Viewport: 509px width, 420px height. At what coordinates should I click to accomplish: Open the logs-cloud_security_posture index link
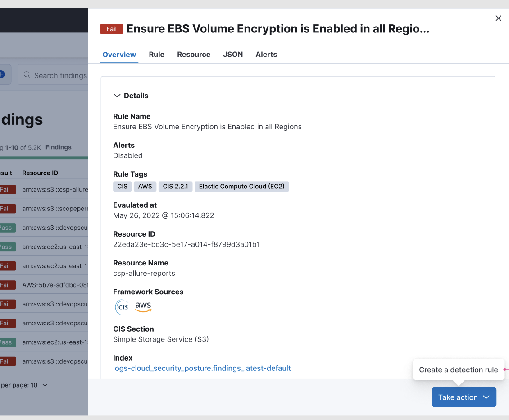pyautogui.click(x=202, y=368)
